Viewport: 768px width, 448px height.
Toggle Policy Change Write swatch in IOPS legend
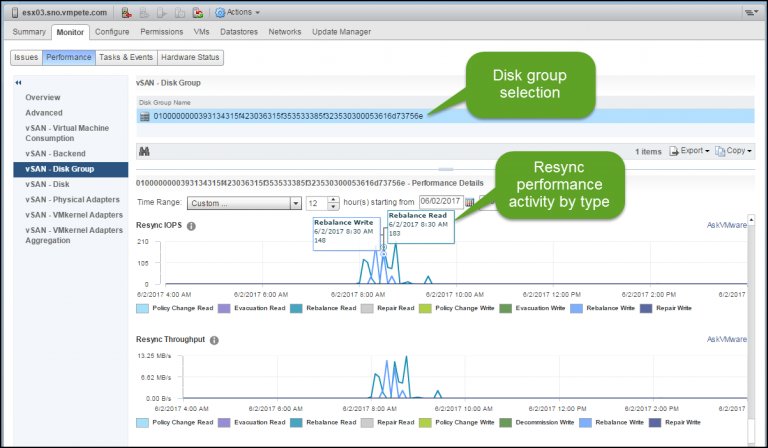425,308
